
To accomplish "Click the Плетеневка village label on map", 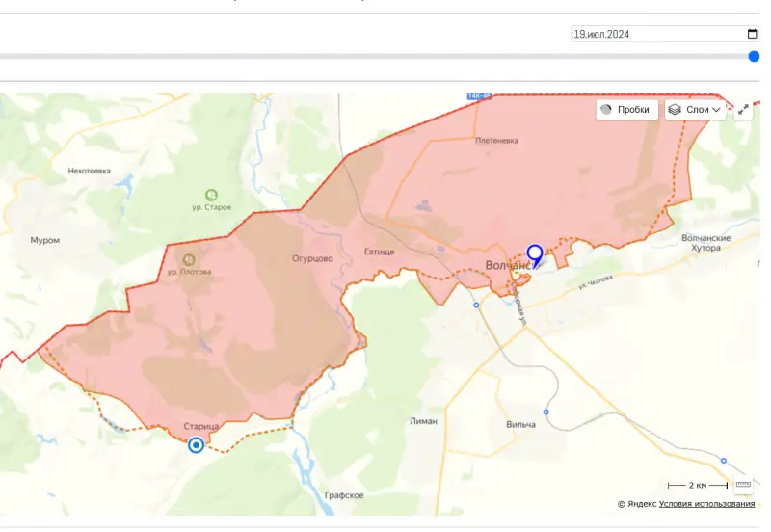I will [496, 140].
